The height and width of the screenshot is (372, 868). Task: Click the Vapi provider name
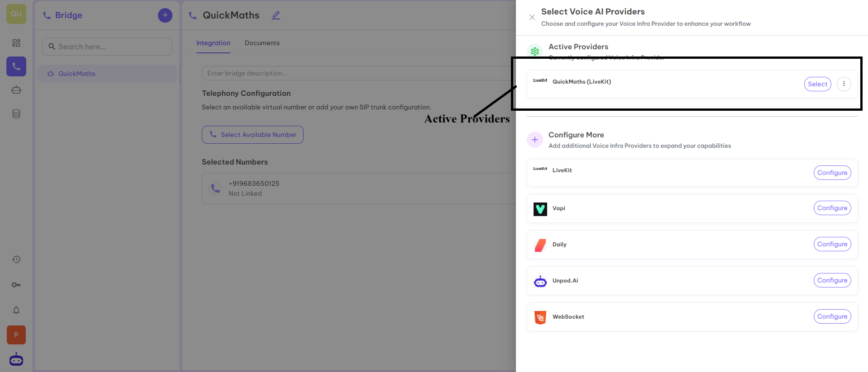(x=559, y=208)
